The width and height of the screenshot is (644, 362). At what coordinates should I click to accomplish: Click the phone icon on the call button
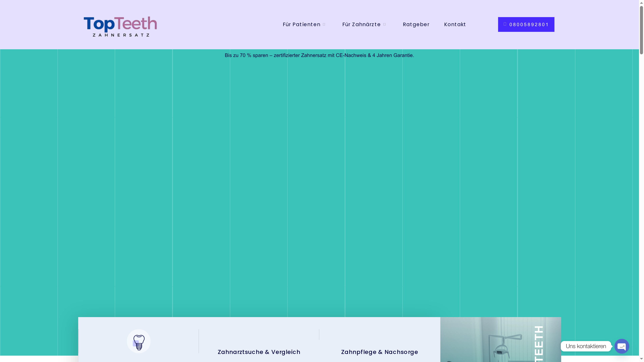pyautogui.click(x=505, y=24)
